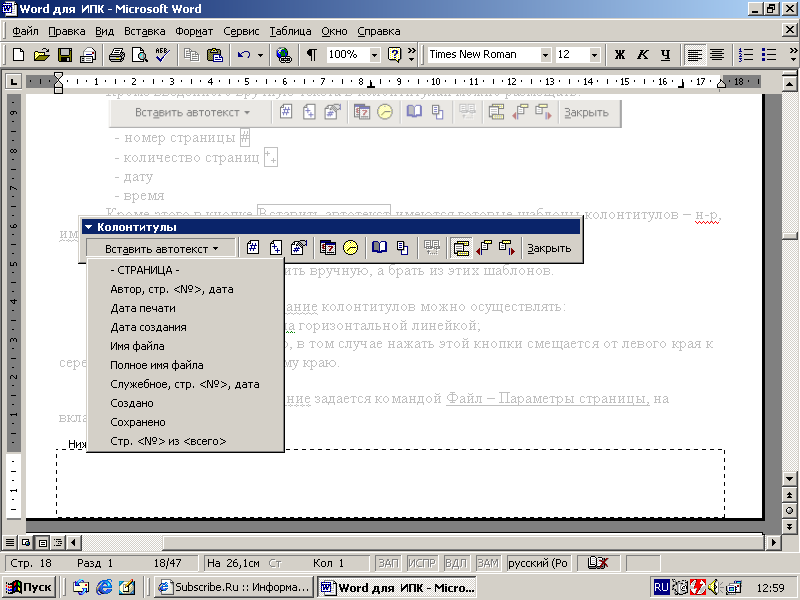800x600 pixels.
Task: Switch to normal view button
Action: 10,542
